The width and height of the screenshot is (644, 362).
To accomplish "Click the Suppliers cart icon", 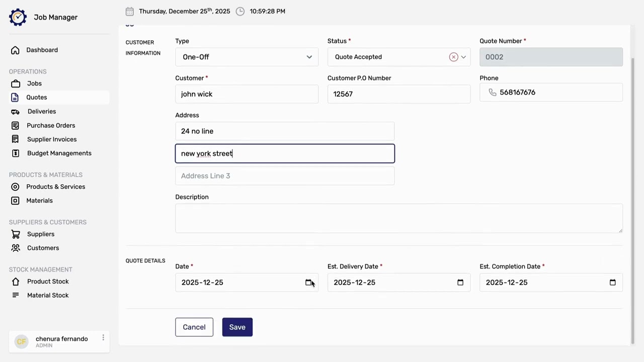I will tap(16, 234).
